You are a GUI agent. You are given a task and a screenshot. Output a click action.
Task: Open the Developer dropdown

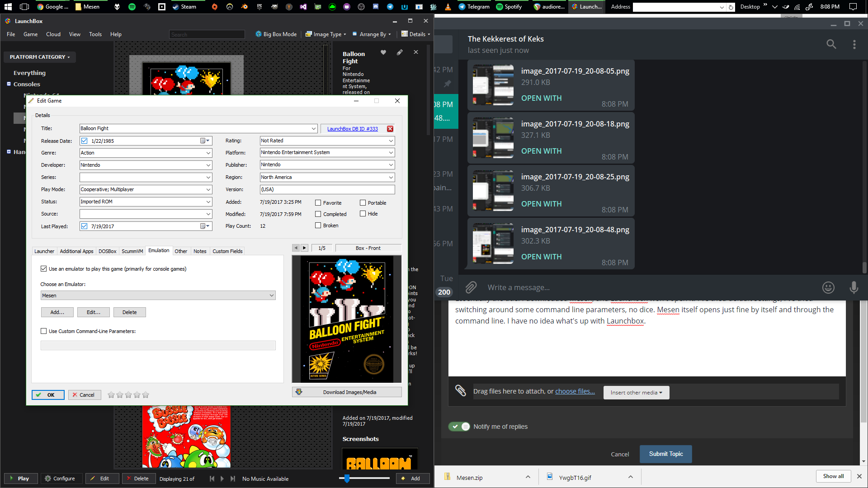tap(208, 165)
